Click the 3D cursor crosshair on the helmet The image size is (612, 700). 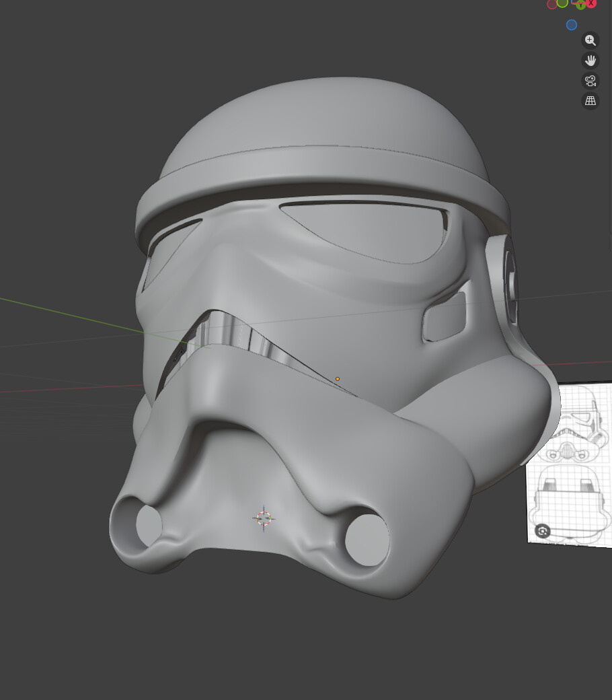click(264, 518)
